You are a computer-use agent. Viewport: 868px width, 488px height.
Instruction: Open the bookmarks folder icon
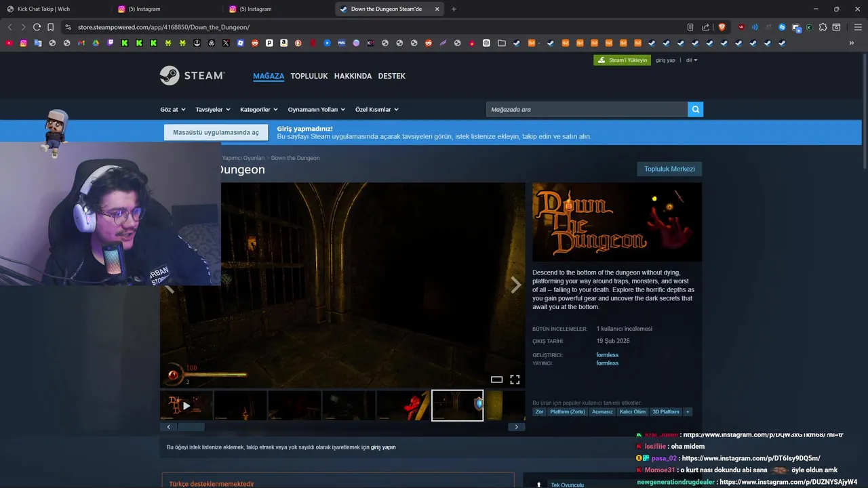pyautogui.click(x=501, y=43)
